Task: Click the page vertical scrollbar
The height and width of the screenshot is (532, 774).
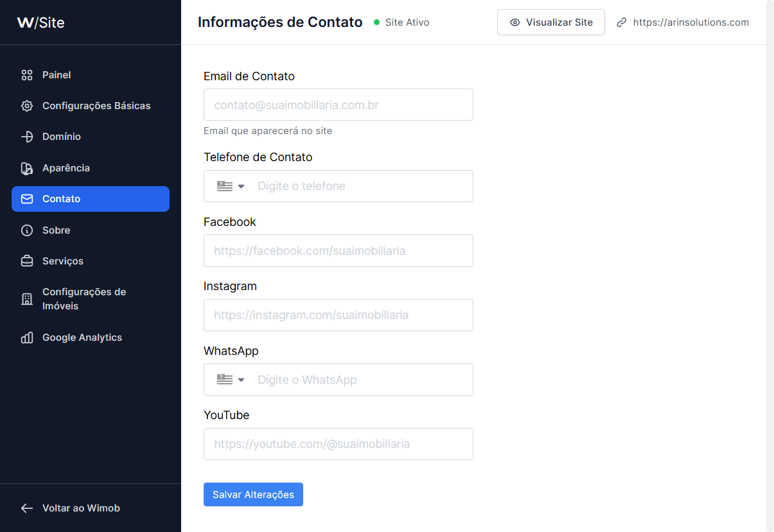Action: [770, 266]
